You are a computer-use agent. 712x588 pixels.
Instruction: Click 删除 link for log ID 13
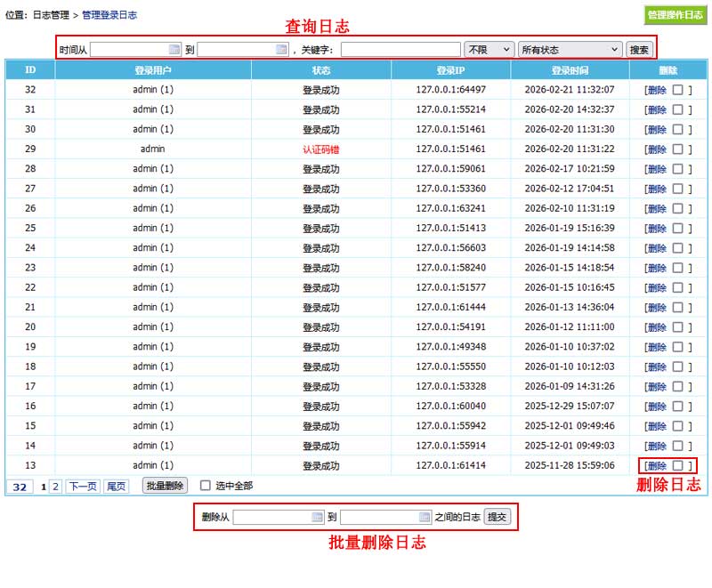[657, 465]
